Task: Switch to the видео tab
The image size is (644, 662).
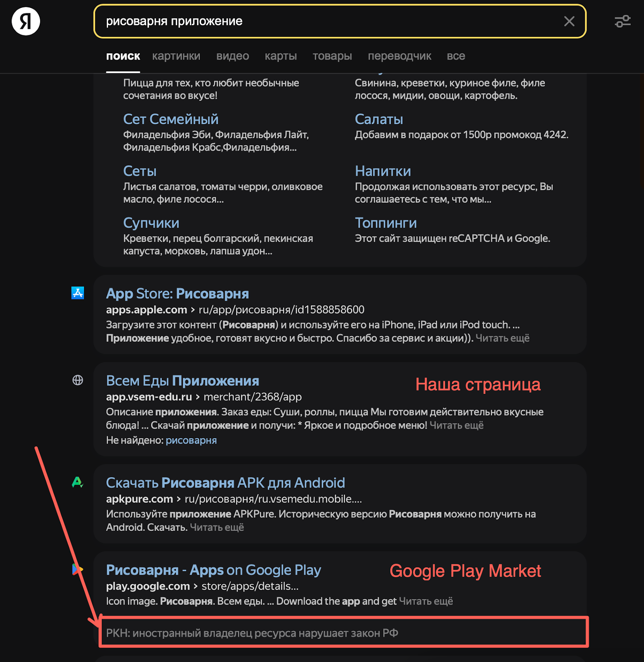Action: [233, 56]
